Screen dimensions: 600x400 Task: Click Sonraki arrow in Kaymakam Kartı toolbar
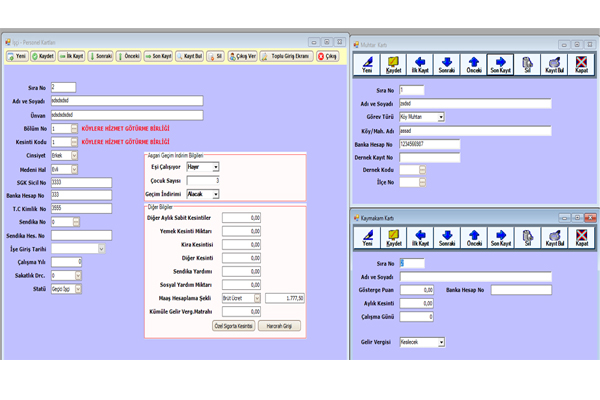click(446, 237)
